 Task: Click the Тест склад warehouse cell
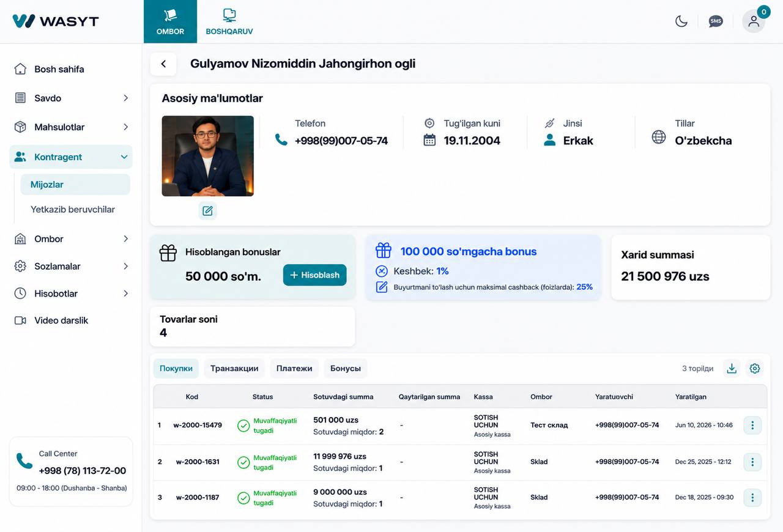point(549,425)
